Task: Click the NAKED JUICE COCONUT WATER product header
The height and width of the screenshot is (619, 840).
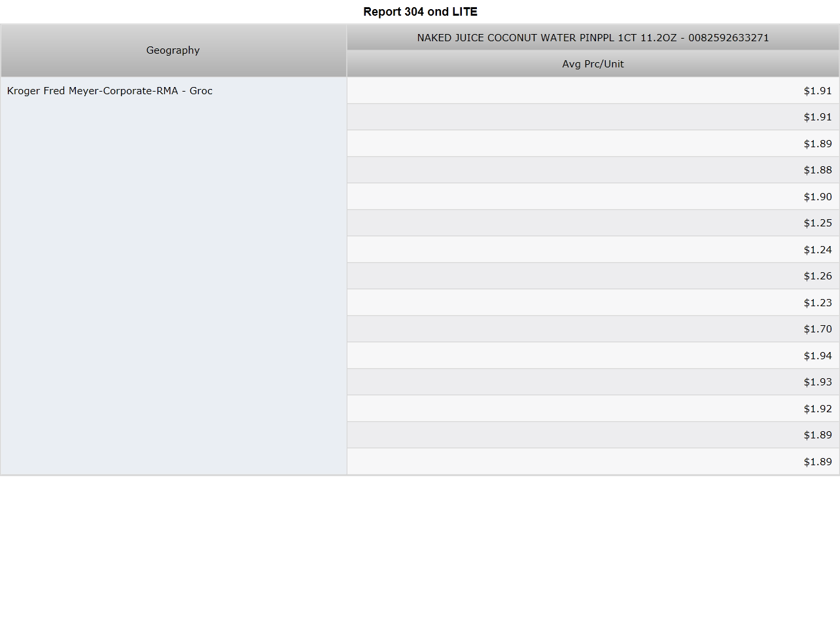Action: 593,38
